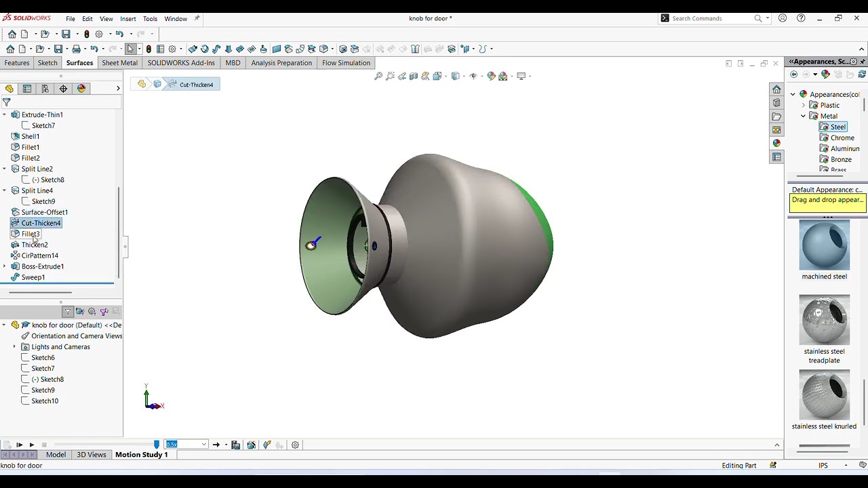This screenshot has height=488, width=868.
Task: Select the Sweep1 feature
Action: click(x=28, y=277)
